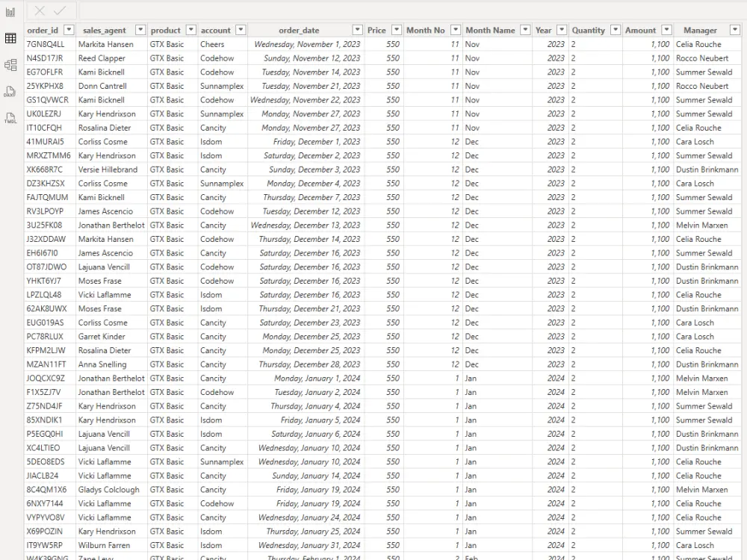The width and height of the screenshot is (747, 560).
Task: Open sales_agent column filter dropdown
Action: 140,30
